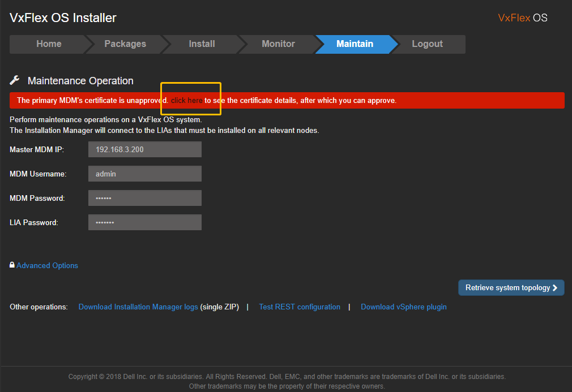572x392 pixels.
Task: Click the VxFlex OS logo
Action: click(x=522, y=18)
